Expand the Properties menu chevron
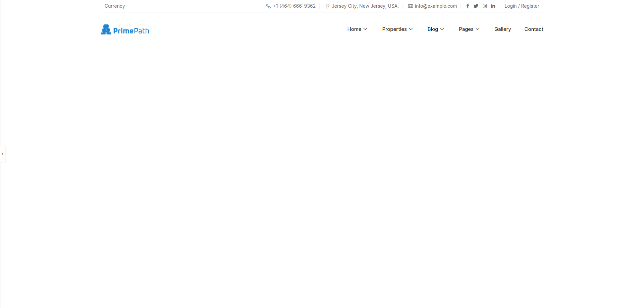Viewport: 644px width, 308px height. click(x=411, y=29)
